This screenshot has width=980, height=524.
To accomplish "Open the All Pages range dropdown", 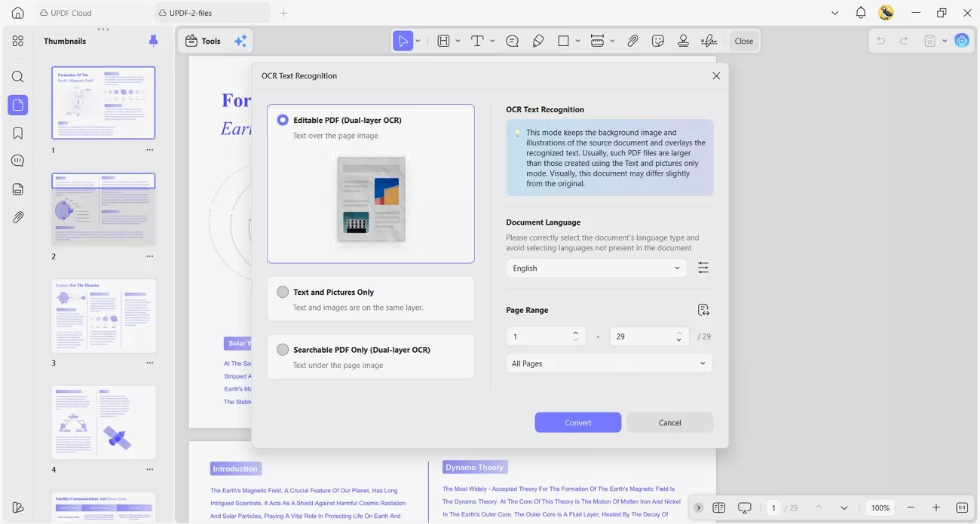I will [609, 363].
